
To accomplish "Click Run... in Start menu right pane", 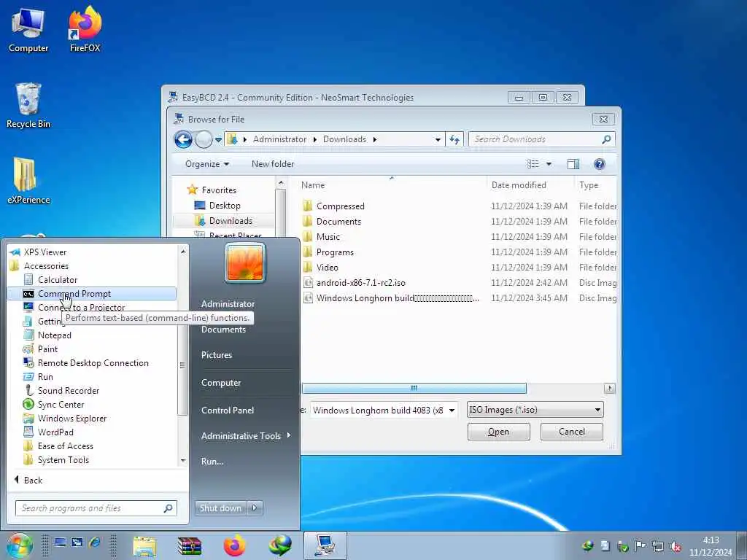I will click(x=212, y=462).
